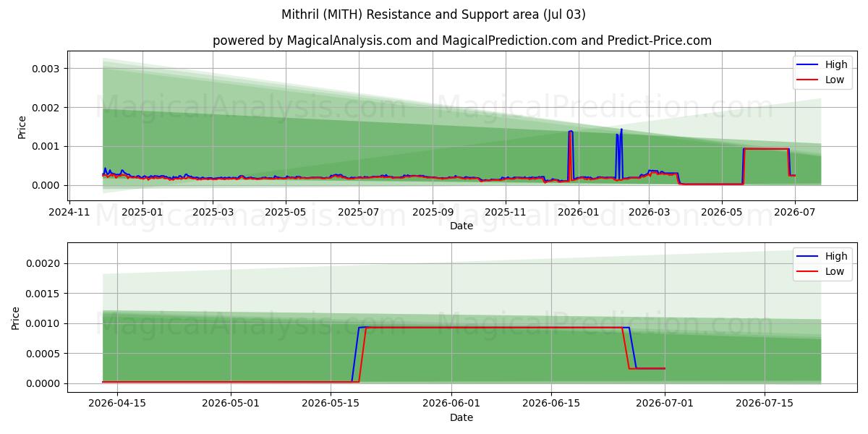
Task: Click the '2025-11' x-axis tick label
Action: click(x=505, y=211)
